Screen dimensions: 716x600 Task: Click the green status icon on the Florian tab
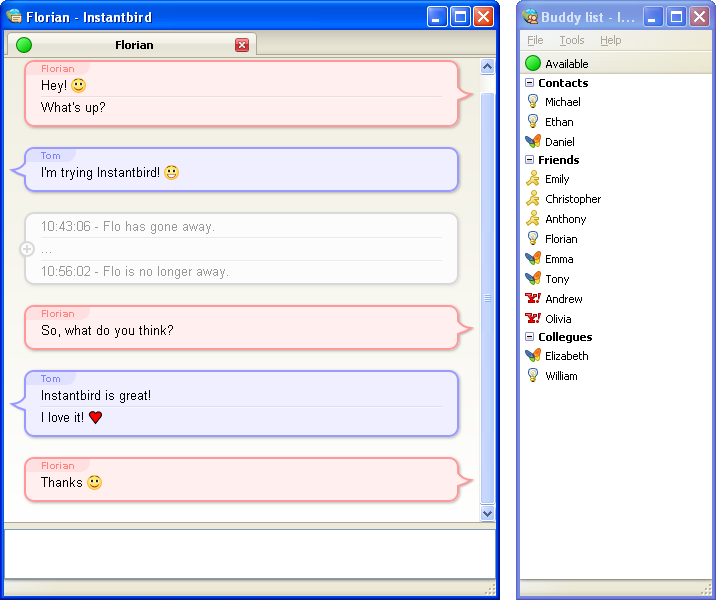pyautogui.click(x=24, y=45)
